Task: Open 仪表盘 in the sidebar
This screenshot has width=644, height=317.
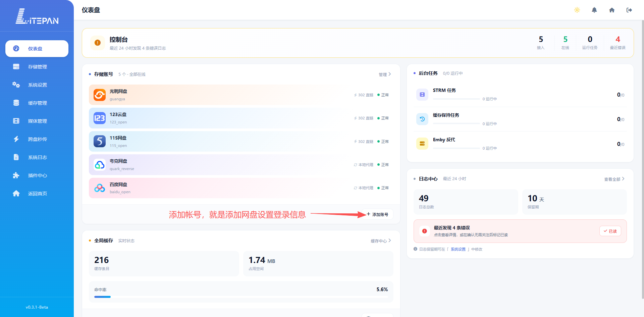Action: [37, 49]
